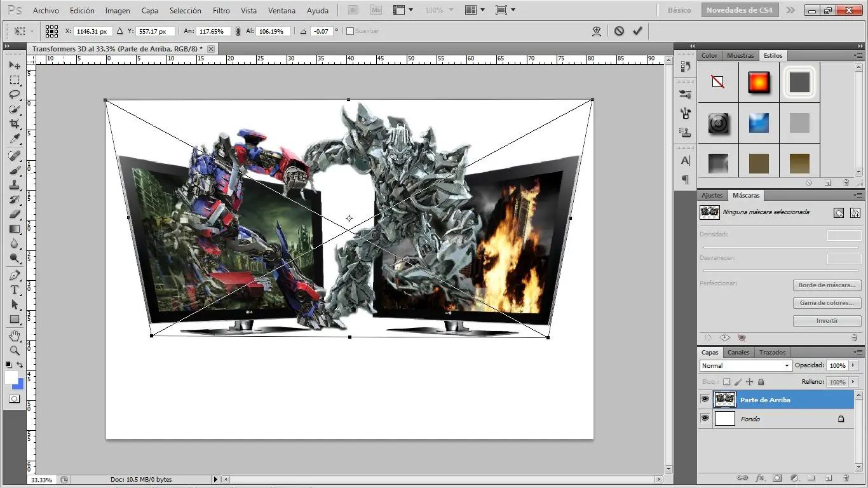Select the Horizontal Type tool
The width and height of the screenshot is (868, 488).
click(x=14, y=290)
